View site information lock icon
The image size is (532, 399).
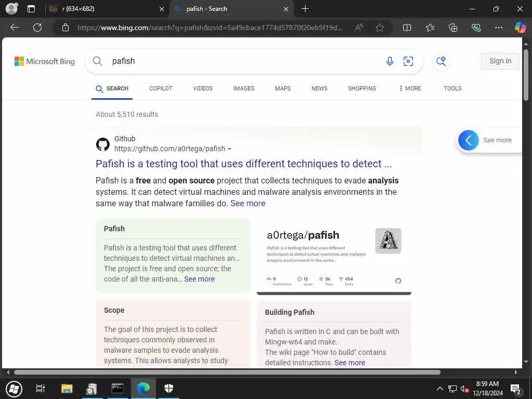pyautogui.click(x=65, y=28)
